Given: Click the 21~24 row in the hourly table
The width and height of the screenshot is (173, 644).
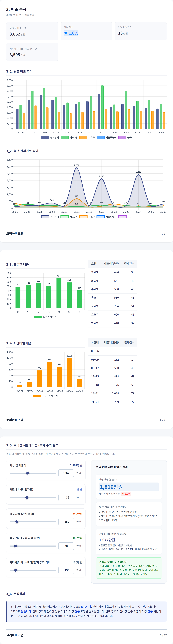Looking at the screenshot, I should pos(113,402).
